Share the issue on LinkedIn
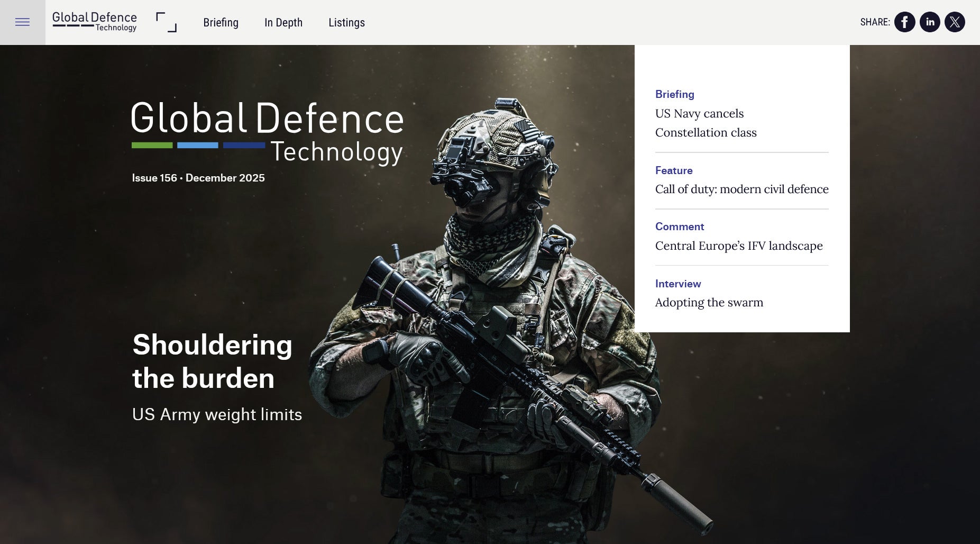The width and height of the screenshot is (980, 544). tap(930, 22)
